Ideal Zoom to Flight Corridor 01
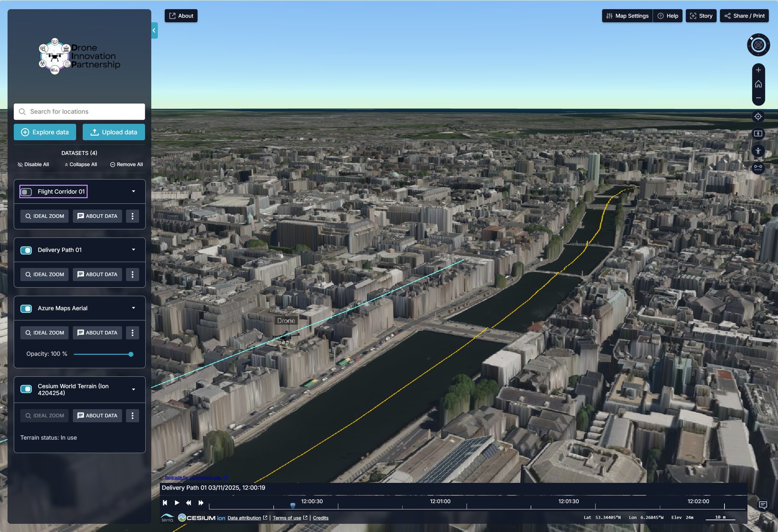The height and width of the screenshot is (532, 778). click(x=45, y=216)
